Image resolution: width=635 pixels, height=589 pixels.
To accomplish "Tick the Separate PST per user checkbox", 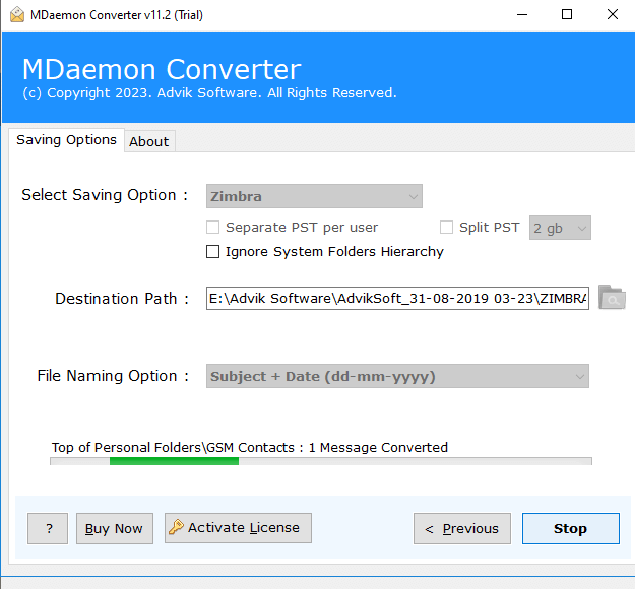I will point(213,227).
